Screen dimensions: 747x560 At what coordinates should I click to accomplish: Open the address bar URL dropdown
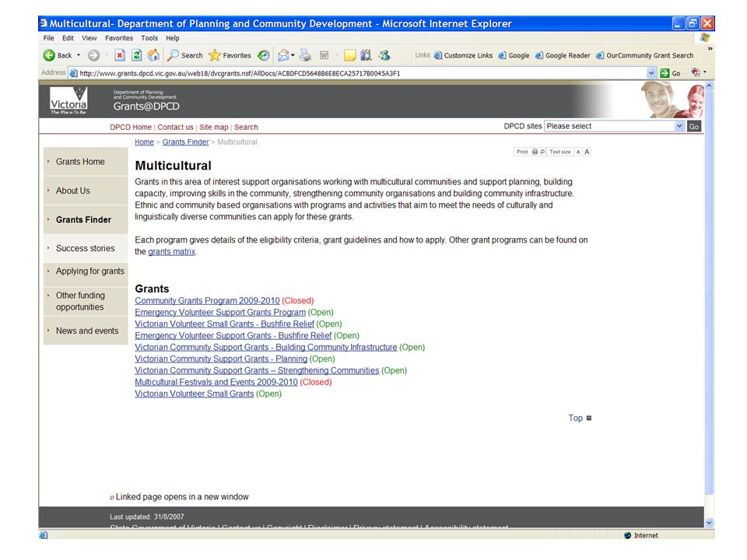click(x=651, y=73)
